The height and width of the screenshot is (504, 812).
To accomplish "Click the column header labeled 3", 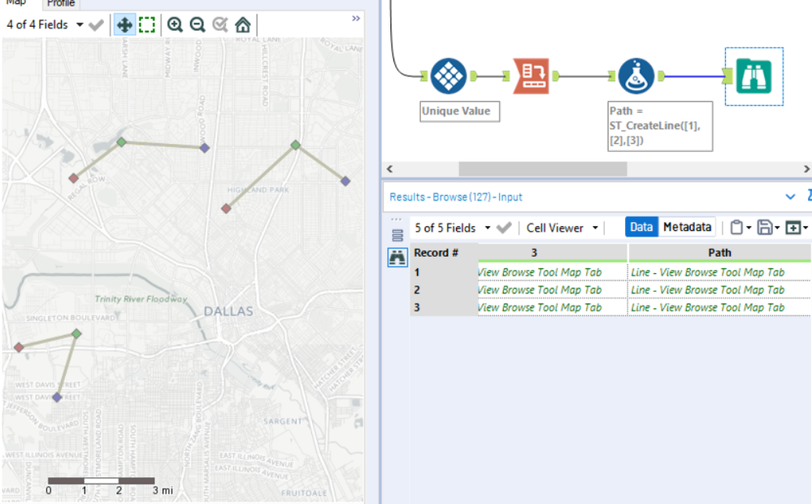I will (x=553, y=253).
